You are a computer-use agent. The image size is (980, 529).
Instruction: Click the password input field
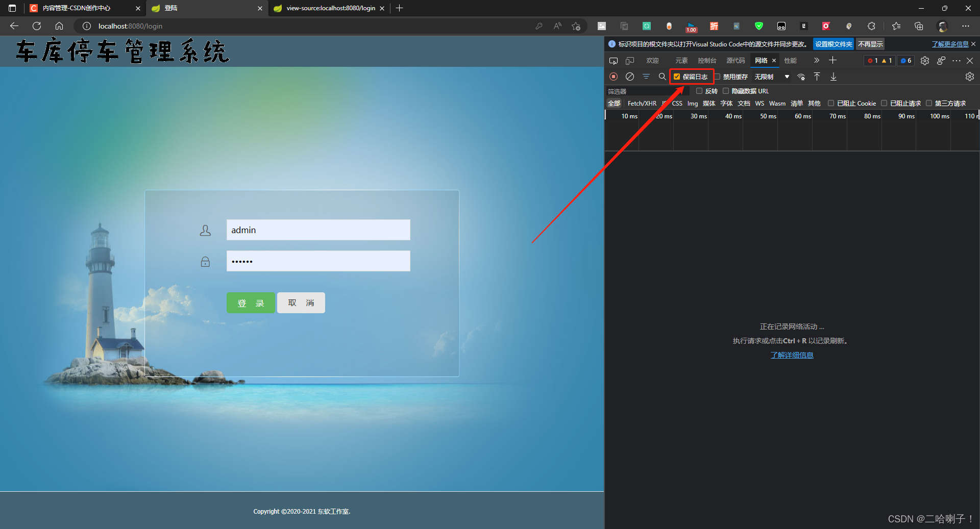[x=318, y=261]
